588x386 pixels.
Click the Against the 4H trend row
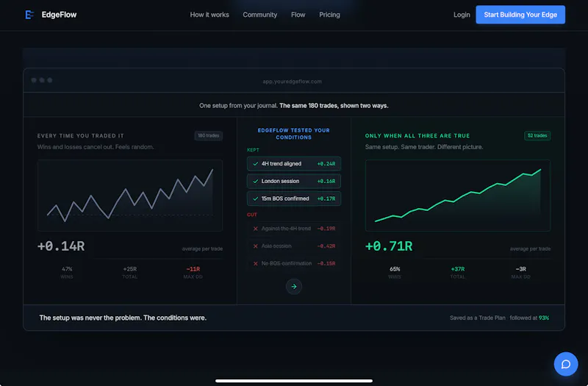(x=293, y=229)
